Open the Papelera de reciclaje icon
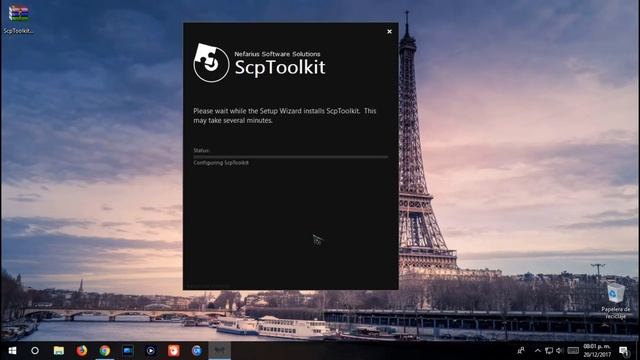Viewport: 640px width, 360px height. click(x=615, y=300)
